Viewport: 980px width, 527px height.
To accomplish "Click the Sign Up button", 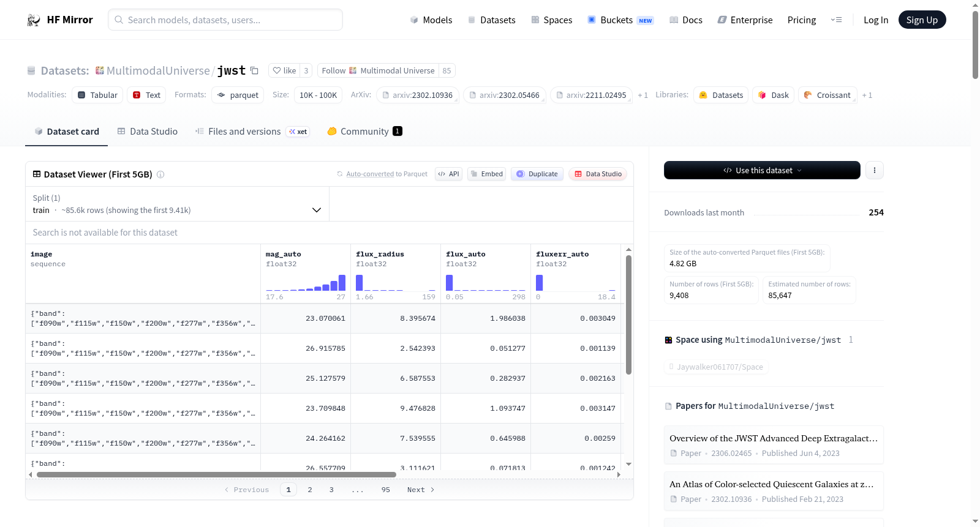I will pos(922,20).
